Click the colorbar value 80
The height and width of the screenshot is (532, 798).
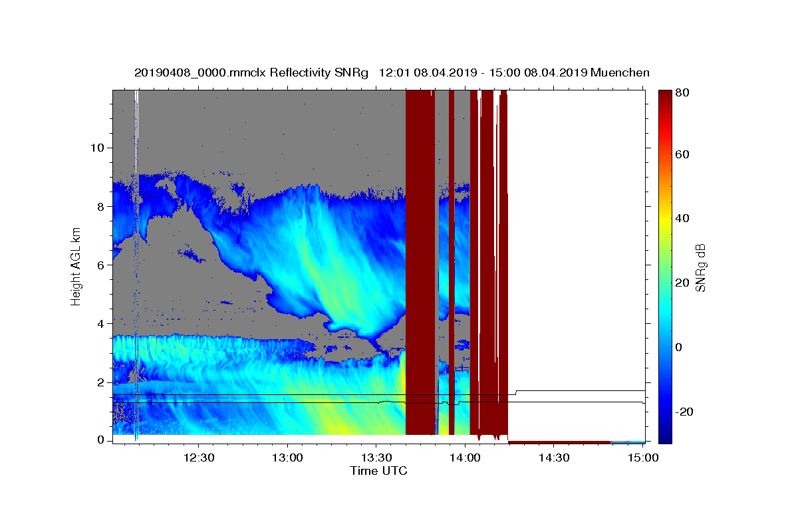682,93
